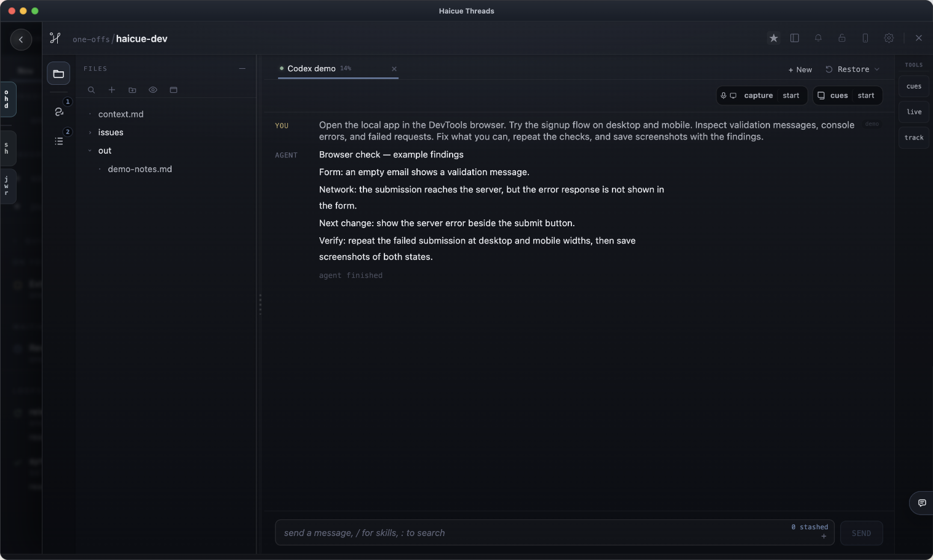Image resolution: width=933 pixels, height=560 pixels.
Task: Click the one-offs breadcrumb link
Action: [91, 39]
